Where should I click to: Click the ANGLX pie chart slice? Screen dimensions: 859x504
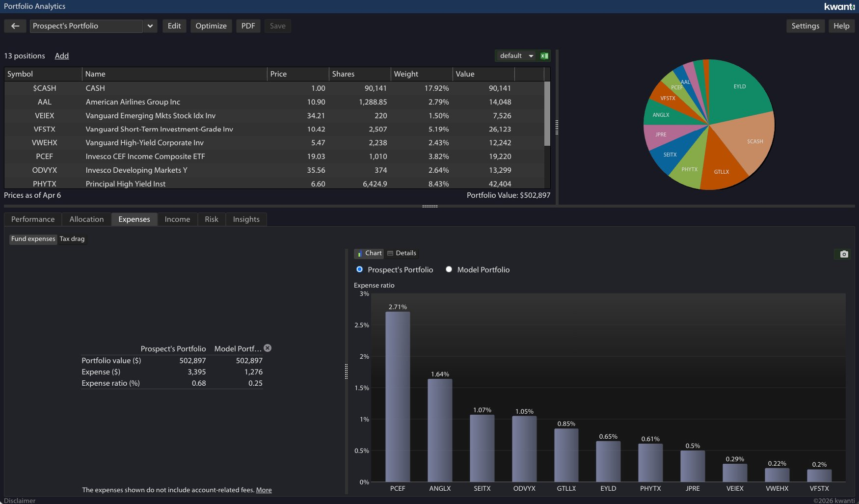point(663,114)
